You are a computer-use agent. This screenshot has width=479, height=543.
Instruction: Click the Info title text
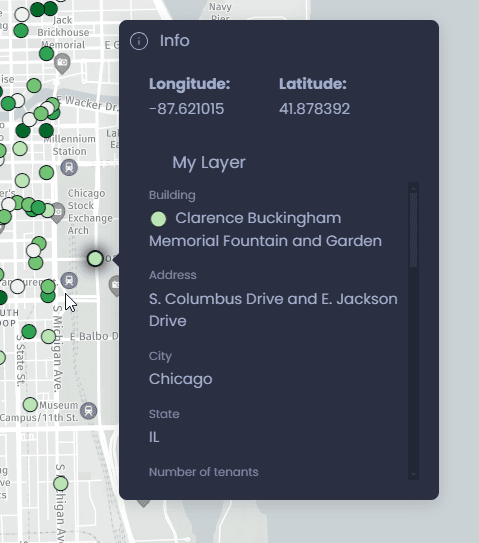click(175, 41)
